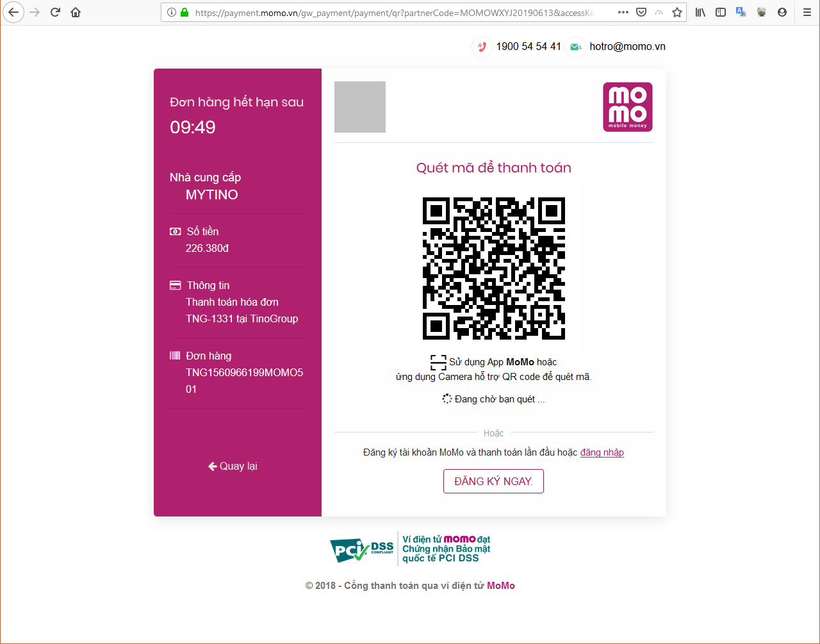The height and width of the screenshot is (644, 820).
Task: Click the order code TNG1560966199MOMO5
Action: pos(245,372)
